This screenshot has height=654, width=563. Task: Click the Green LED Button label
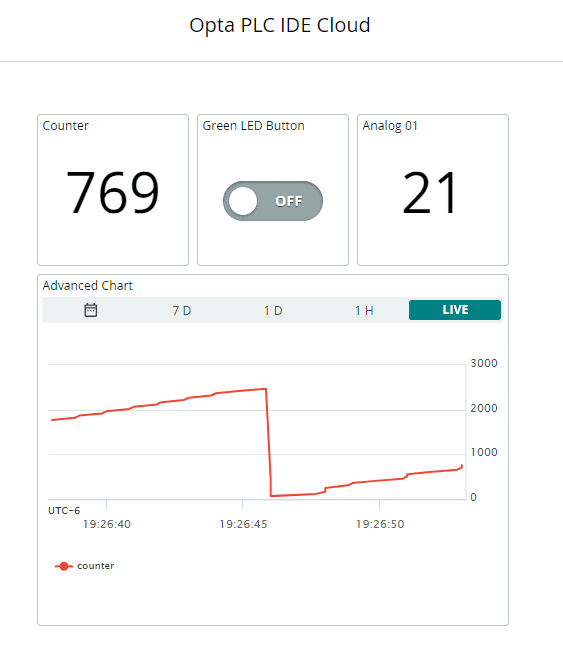pyautogui.click(x=253, y=126)
